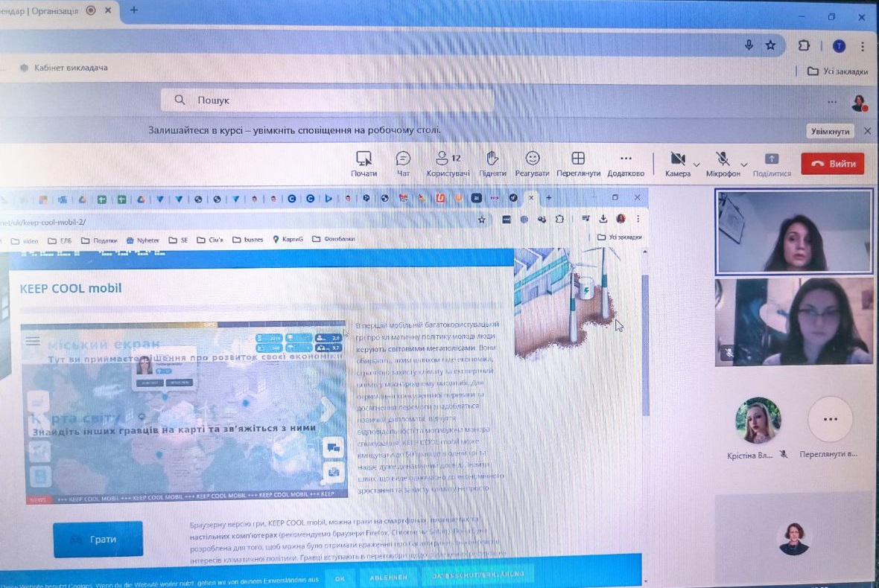Open the Chrome profile T avatar
Screen dimensions: 879x588
coord(839,46)
